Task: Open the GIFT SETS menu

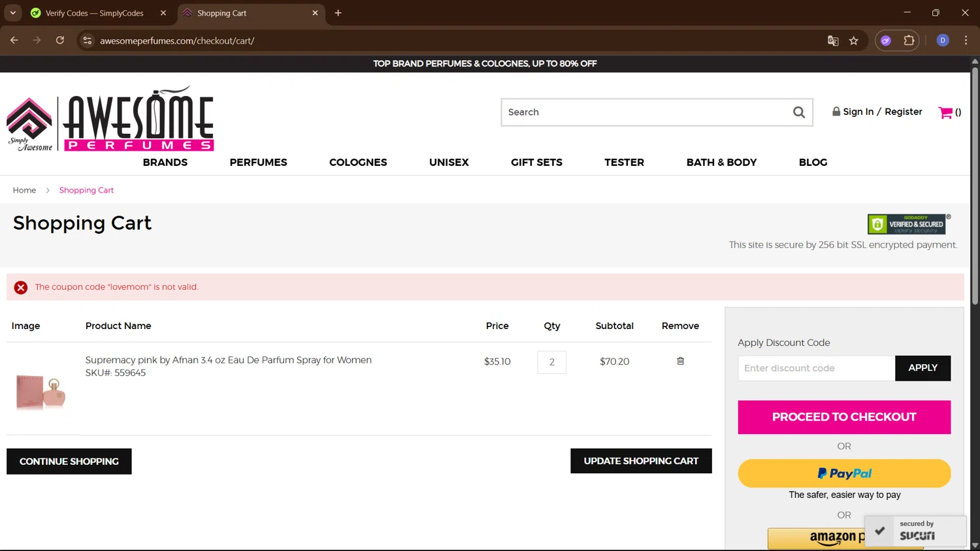Action: coord(536,163)
